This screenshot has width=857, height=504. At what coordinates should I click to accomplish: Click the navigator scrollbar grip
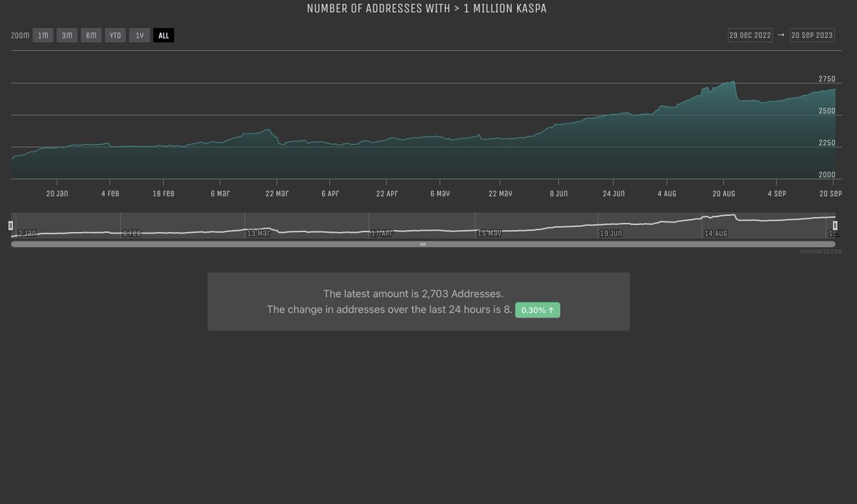(423, 244)
